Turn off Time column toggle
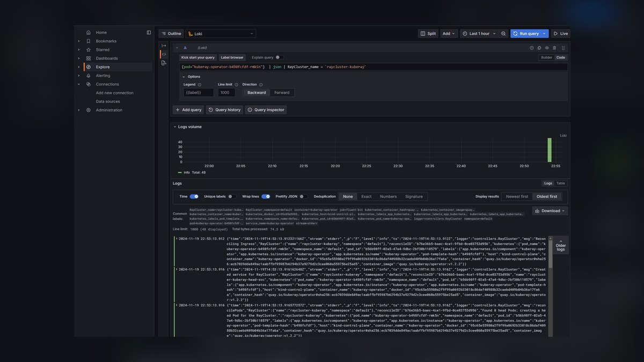 click(x=194, y=197)
